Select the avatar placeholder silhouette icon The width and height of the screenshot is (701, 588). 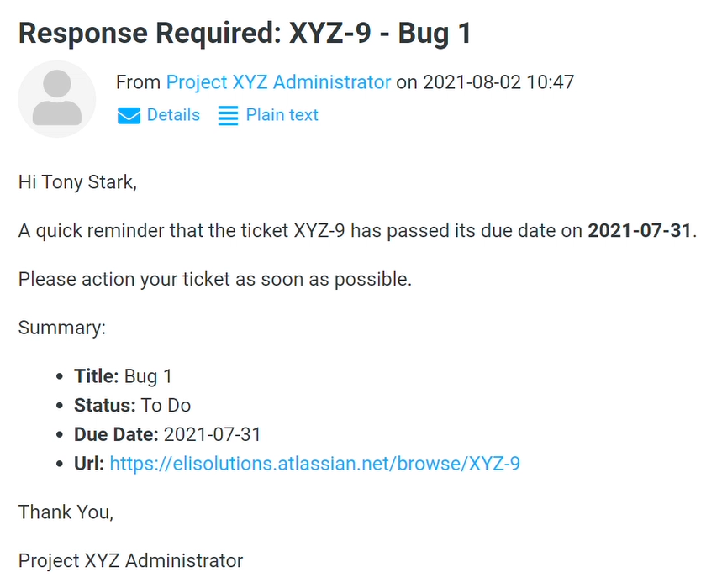click(56, 98)
